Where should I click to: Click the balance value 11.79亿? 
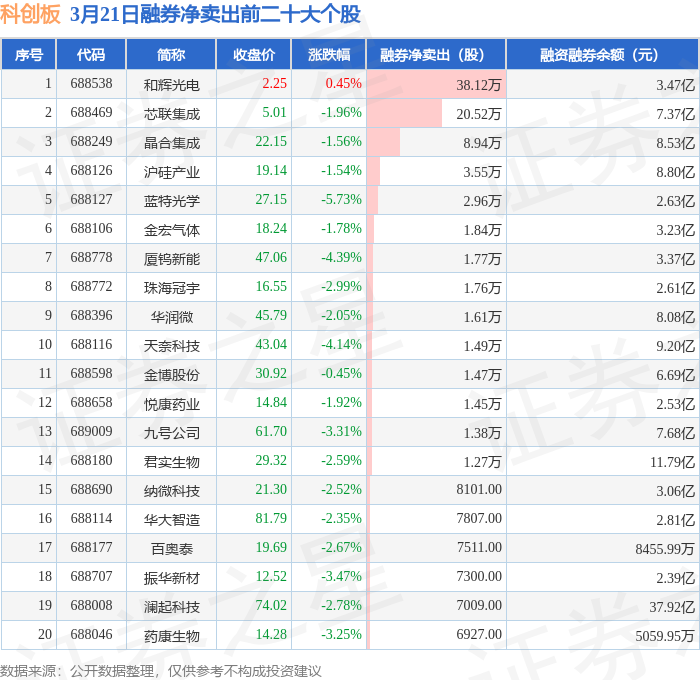[672, 462]
